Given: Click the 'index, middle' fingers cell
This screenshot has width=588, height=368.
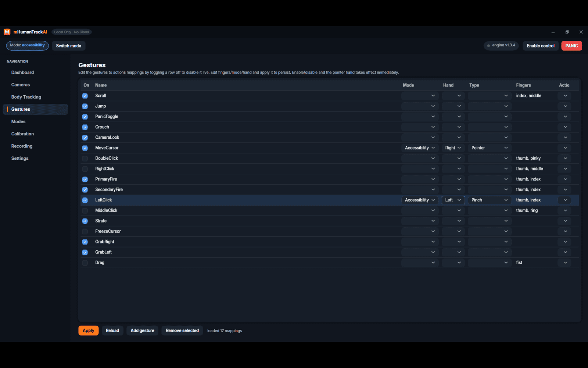Looking at the screenshot, I should click(x=528, y=96).
